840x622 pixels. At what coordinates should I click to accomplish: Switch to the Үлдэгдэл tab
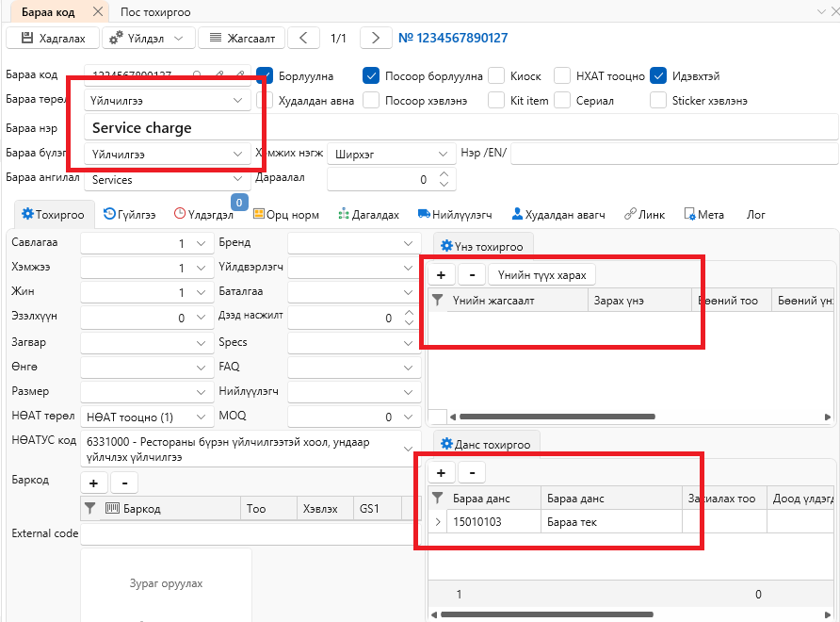pyautogui.click(x=203, y=215)
